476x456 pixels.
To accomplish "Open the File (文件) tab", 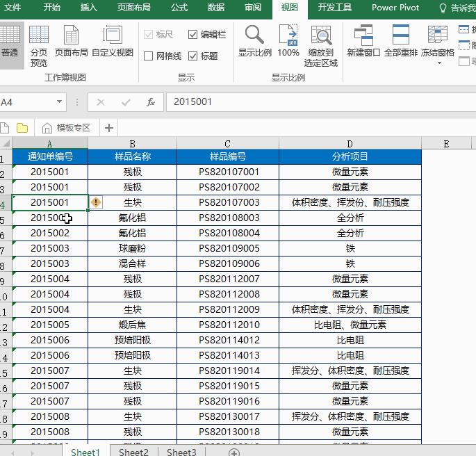I will (x=13, y=8).
